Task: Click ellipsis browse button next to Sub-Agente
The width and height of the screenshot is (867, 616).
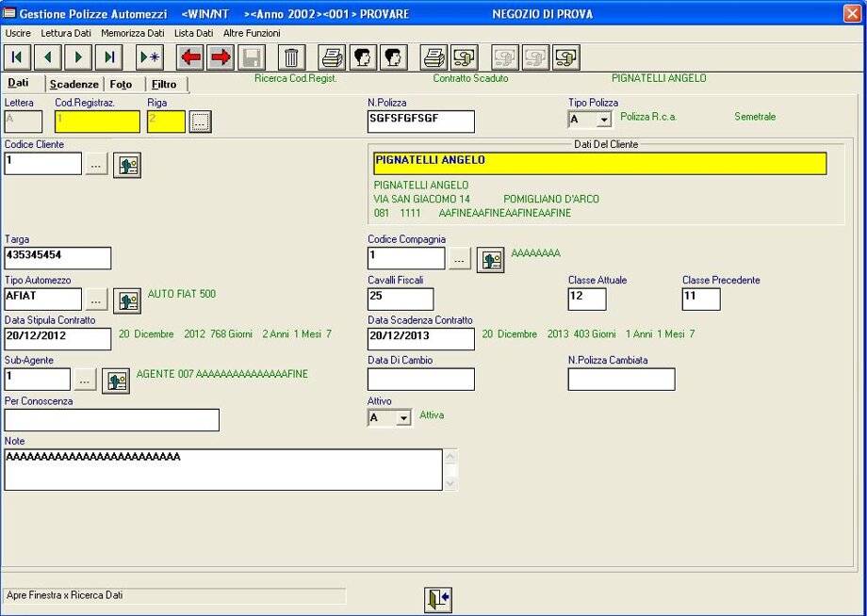Action: [x=85, y=380]
